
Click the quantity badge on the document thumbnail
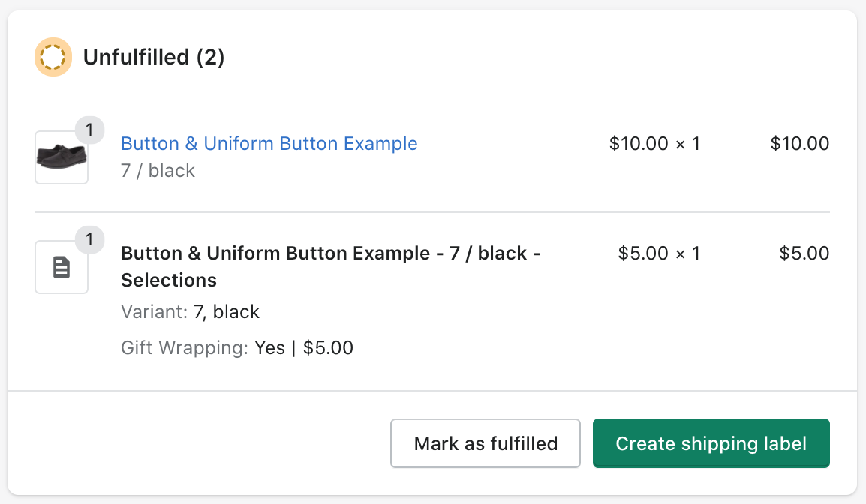point(89,239)
